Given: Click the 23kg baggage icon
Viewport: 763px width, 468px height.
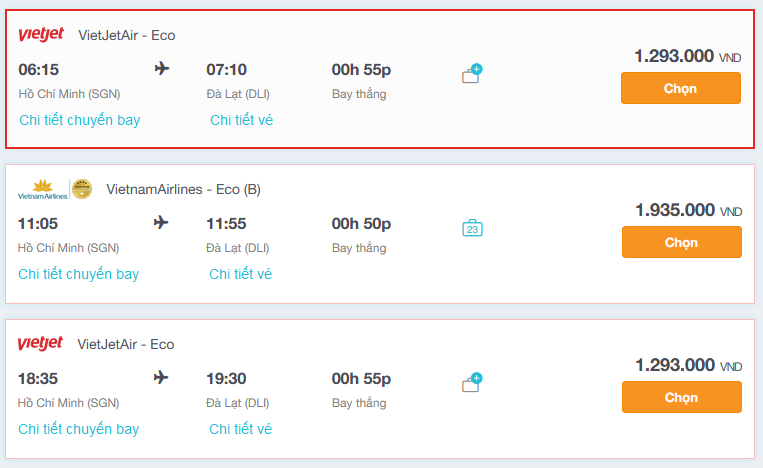Looking at the screenshot, I should (x=472, y=228).
